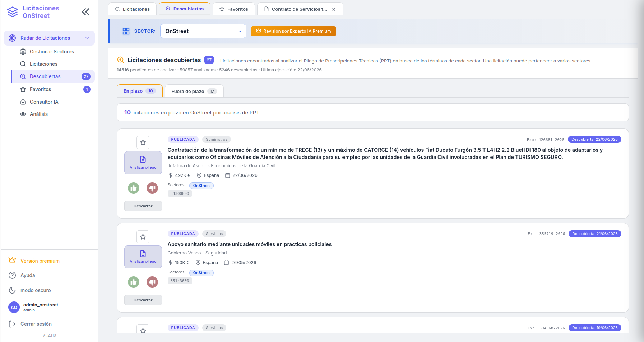Viewport: 644px width, 342px height.
Task: Click PUBLICADA status on Gobierno Vasco tender
Action: tap(183, 234)
